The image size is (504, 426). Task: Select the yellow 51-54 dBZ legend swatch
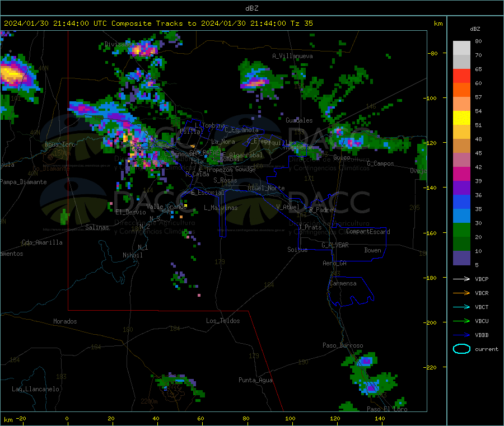(x=461, y=118)
